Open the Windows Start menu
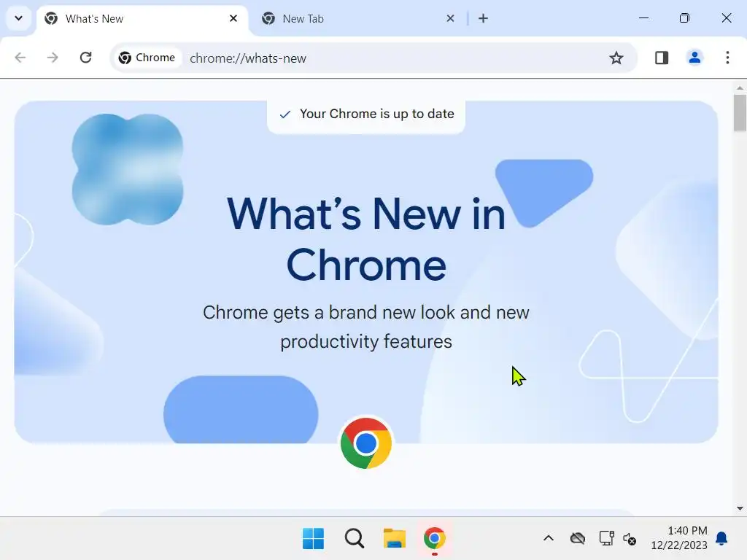The height and width of the screenshot is (560, 747). (x=313, y=539)
